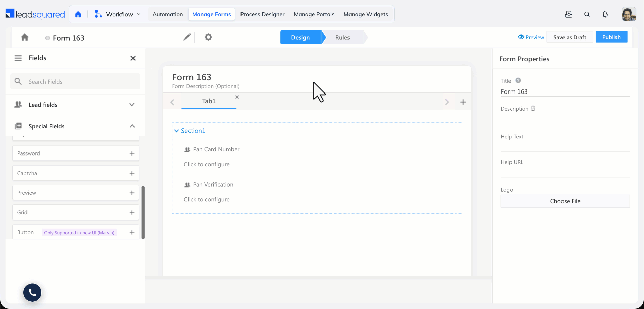
Task: Open Manage Widgets
Action: point(366,14)
